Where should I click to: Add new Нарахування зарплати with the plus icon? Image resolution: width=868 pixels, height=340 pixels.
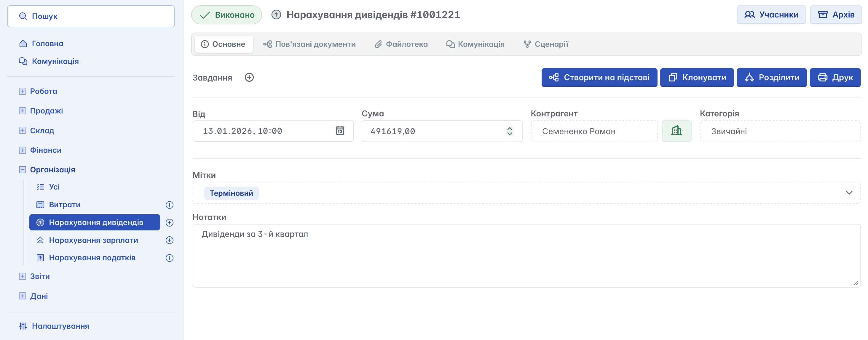coord(170,240)
